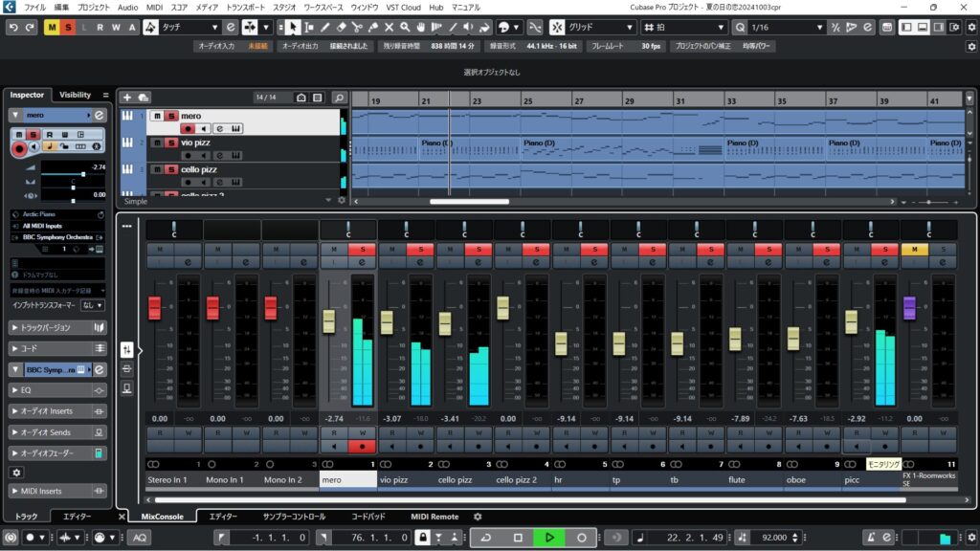
Task: Open the 1/16 quantize preset dropdown
Action: pos(786,27)
